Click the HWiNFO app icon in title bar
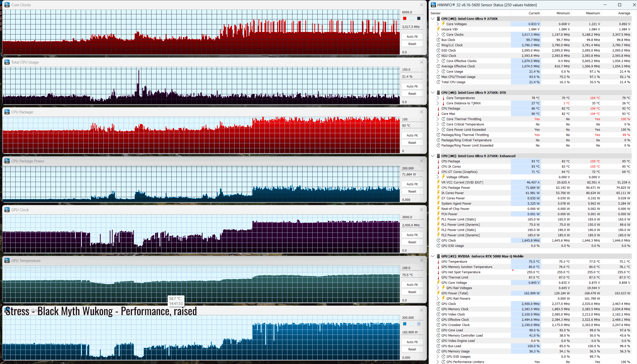Viewport: 637px width, 364px height. (433, 5)
